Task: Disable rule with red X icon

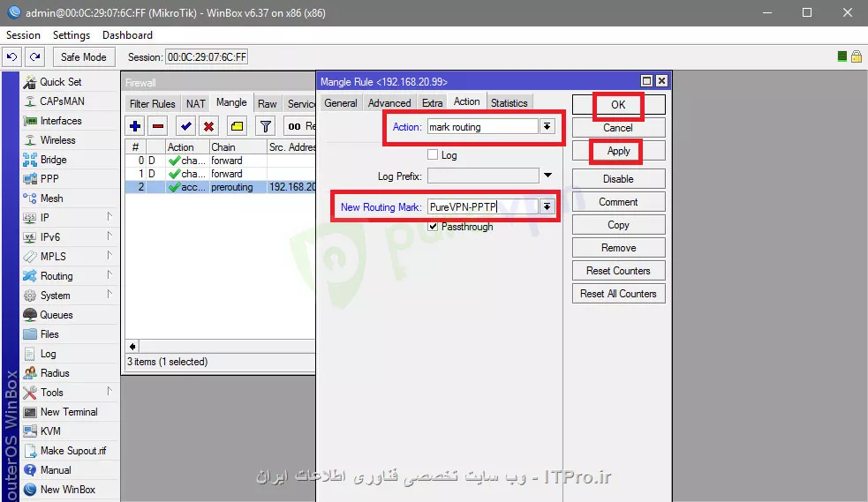Action: tap(208, 127)
